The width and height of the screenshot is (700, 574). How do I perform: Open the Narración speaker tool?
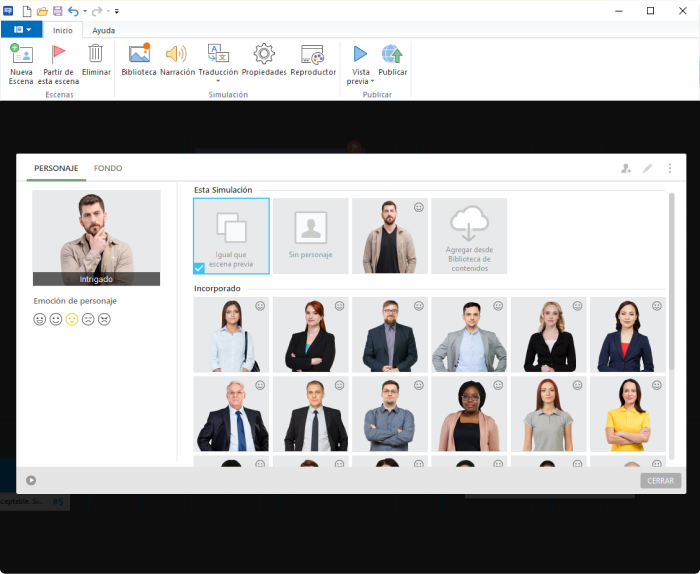click(177, 55)
